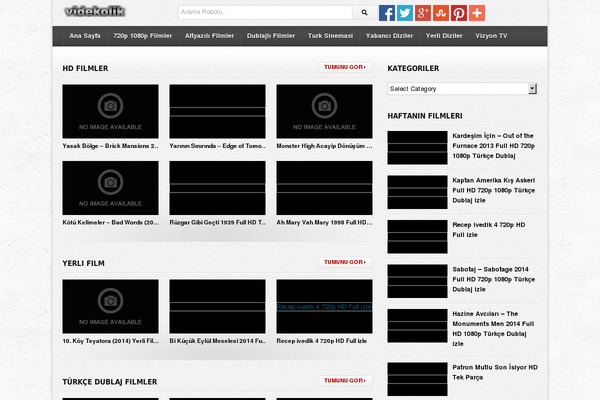Open Turk Sineması menu
The height and width of the screenshot is (400, 600).
tap(330, 36)
